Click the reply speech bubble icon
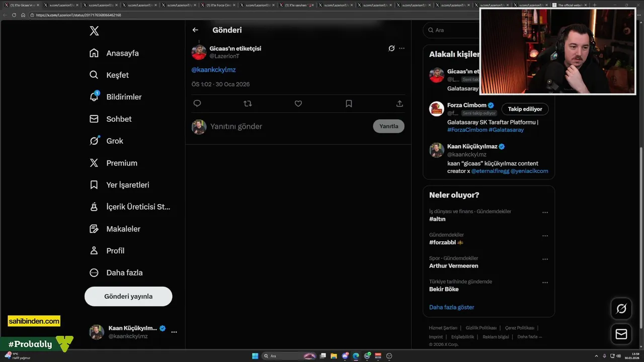 coord(197,104)
